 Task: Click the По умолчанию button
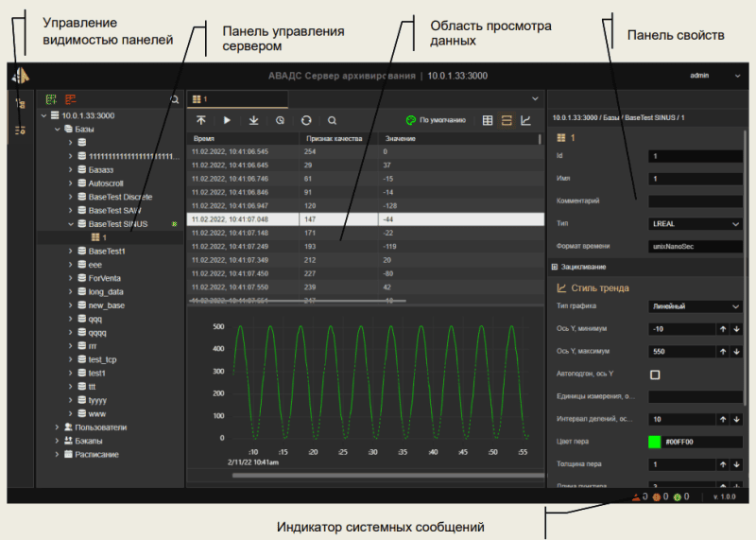tap(436, 121)
